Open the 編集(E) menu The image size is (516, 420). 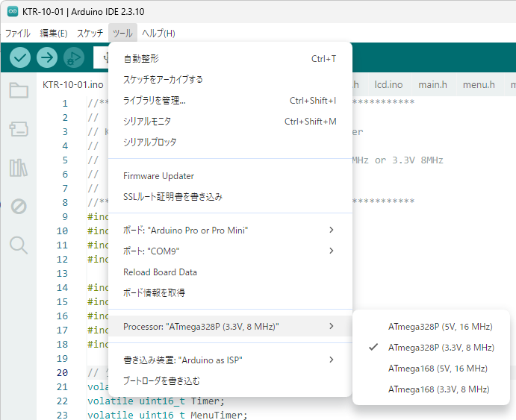coord(54,33)
